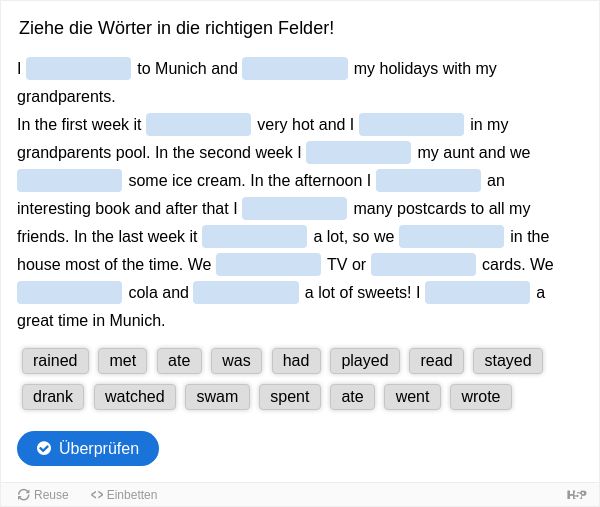Click the 'watched' word tile
600x507 pixels.
coord(135,397)
